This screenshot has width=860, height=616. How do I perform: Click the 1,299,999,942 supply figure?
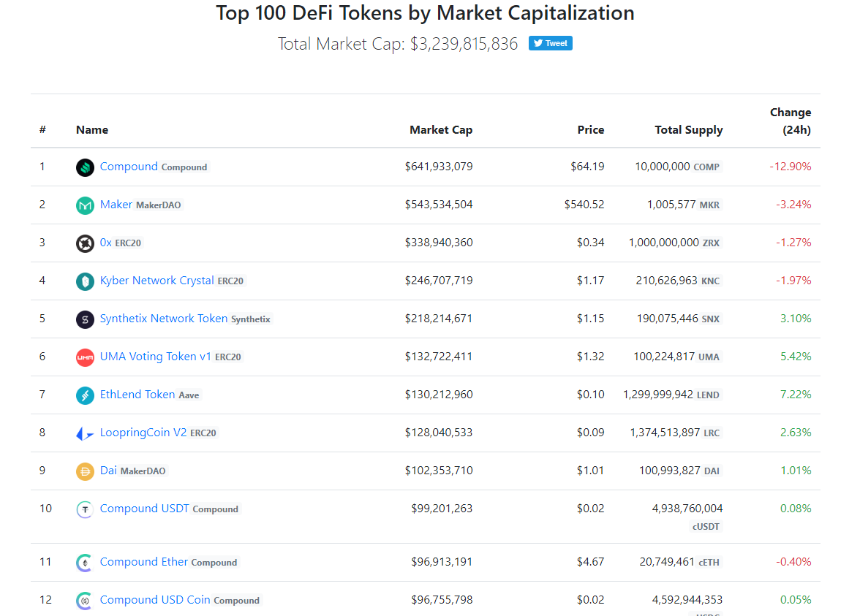[658, 395]
